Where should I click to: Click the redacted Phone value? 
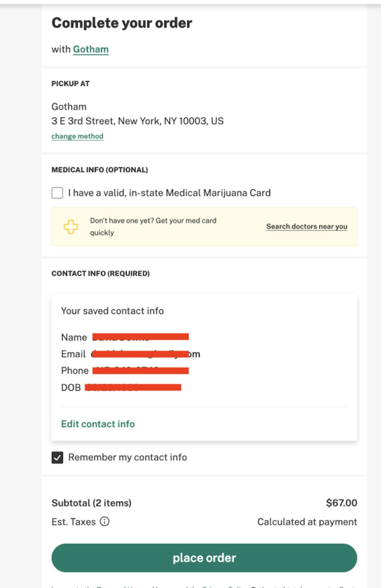(x=140, y=371)
